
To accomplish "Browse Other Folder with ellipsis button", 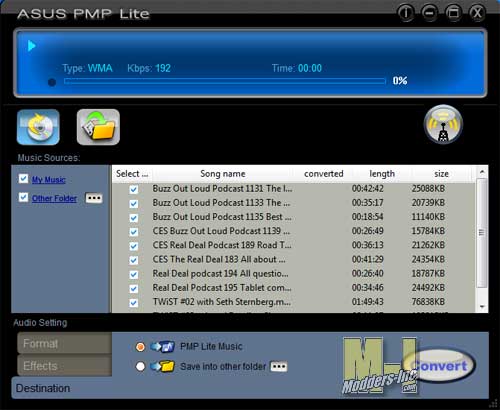I will tap(94, 198).
